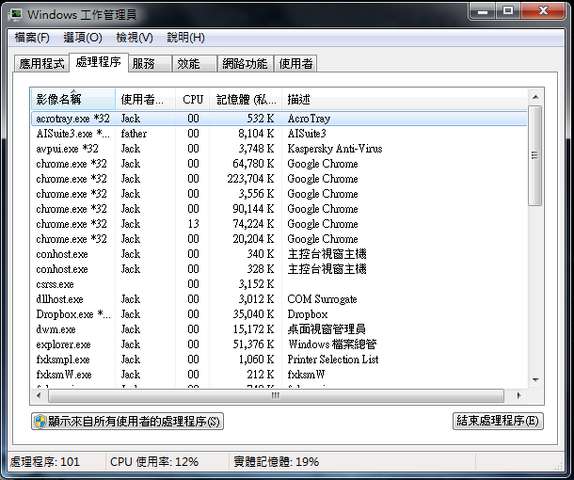
Task: Select the dllhost.exe process
Action: coord(279,299)
